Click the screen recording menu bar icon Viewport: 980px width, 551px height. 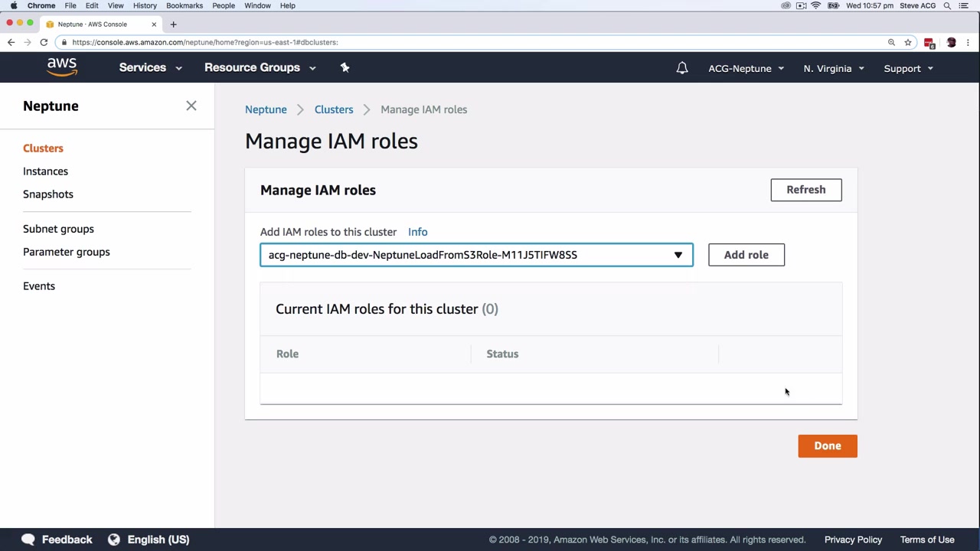pyautogui.click(x=801, y=5)
